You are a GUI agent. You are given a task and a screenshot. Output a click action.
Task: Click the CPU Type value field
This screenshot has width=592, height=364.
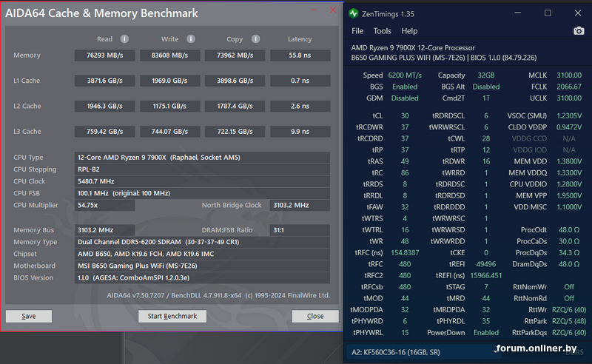pos(202,158)
